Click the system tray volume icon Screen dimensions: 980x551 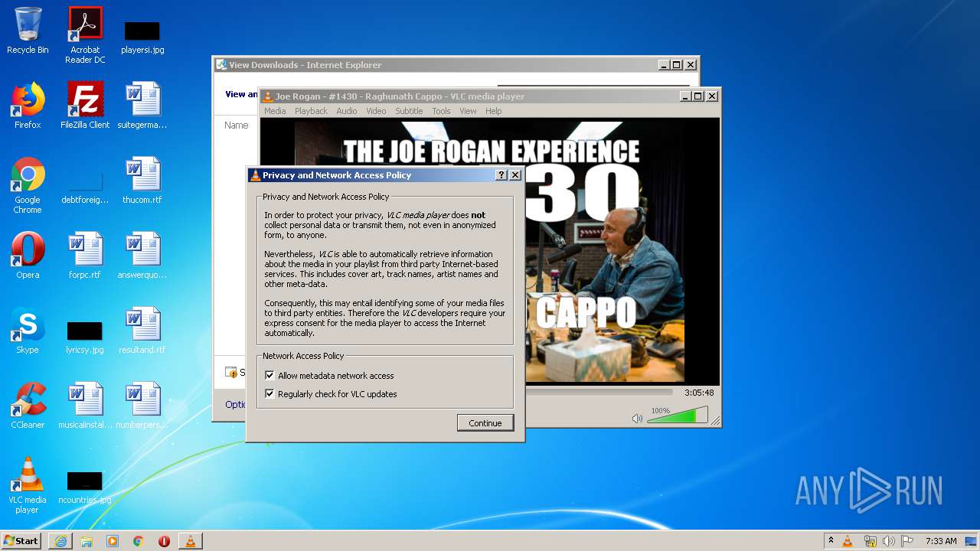(889, 541)
